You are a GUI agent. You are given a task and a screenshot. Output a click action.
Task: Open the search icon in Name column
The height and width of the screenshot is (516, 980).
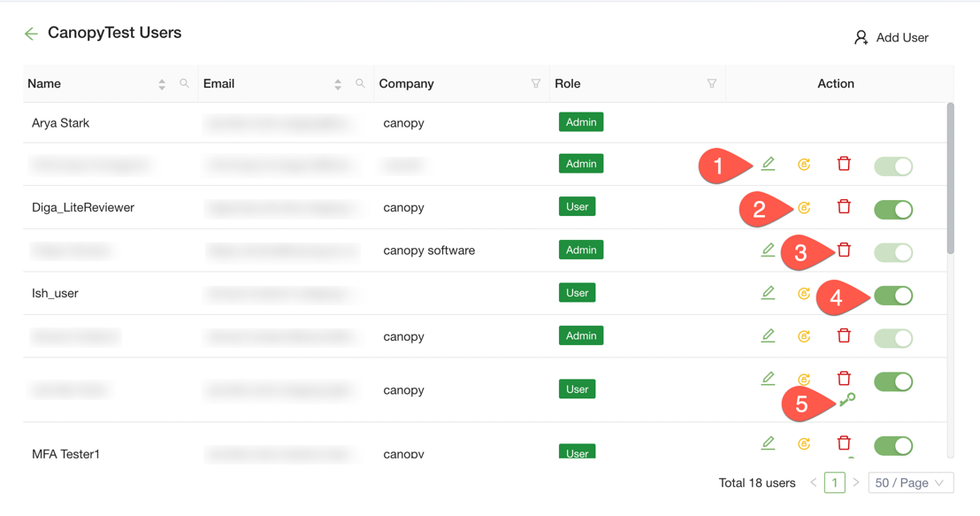[184, 83]
